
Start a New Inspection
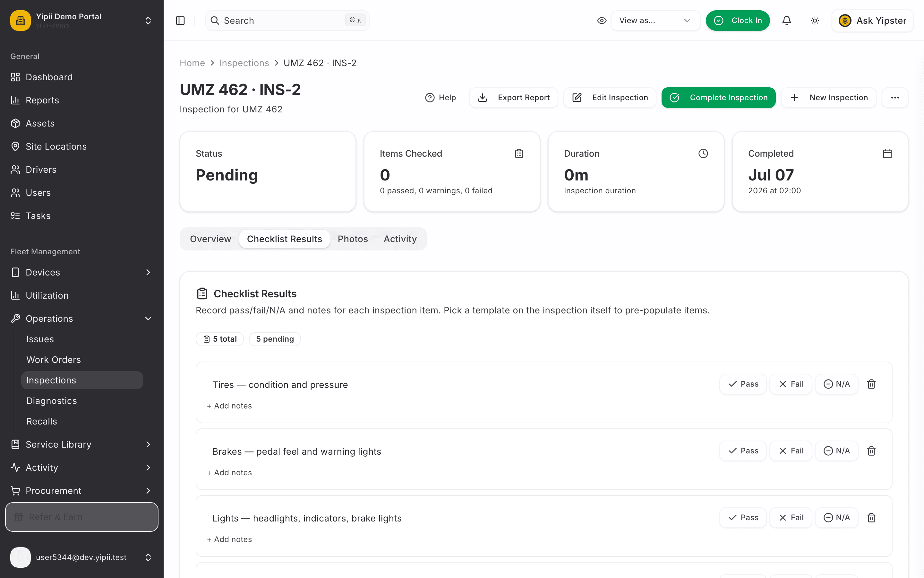tap(828, 98)
